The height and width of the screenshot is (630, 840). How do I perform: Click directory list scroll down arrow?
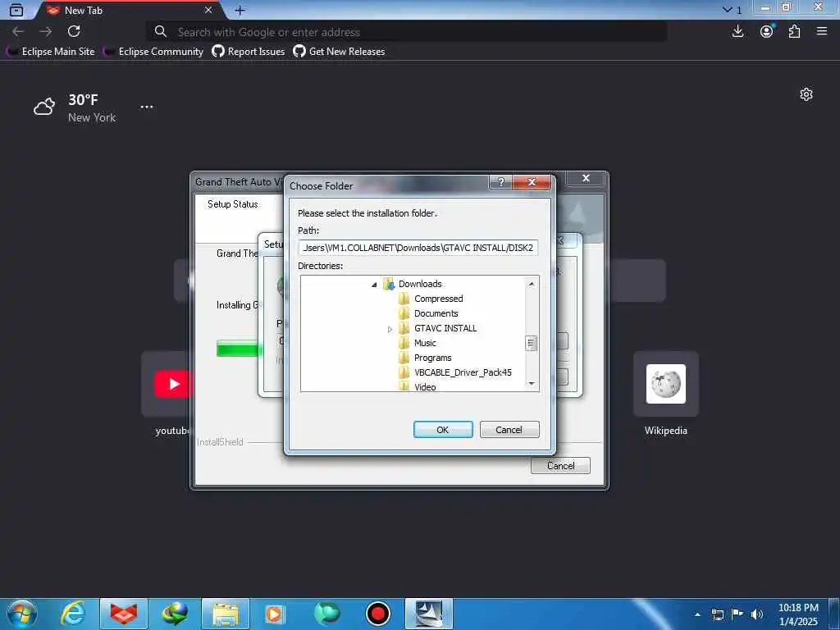click(532, 384)
